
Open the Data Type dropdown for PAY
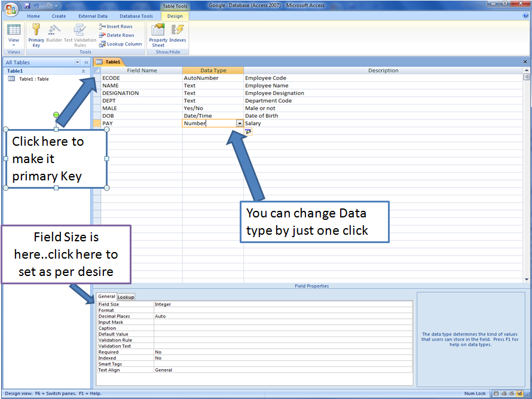tap(240, 123)
